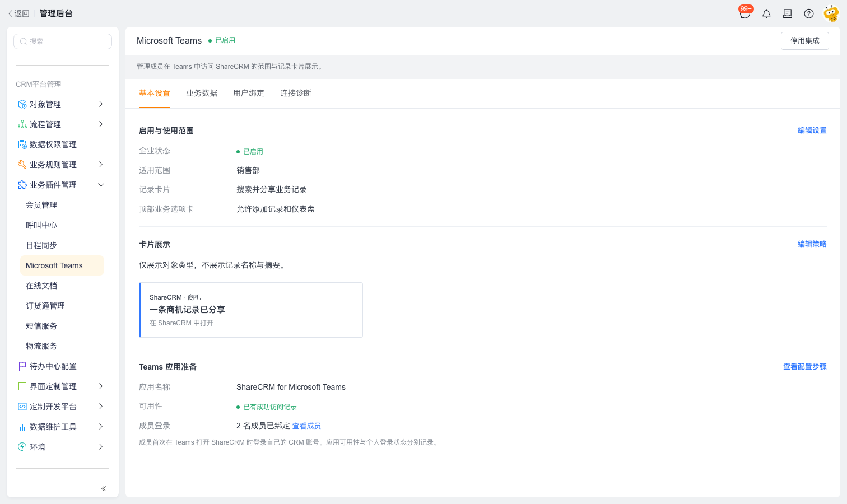Collapse the sidebar with double-chevron icon

click(104, 488)
